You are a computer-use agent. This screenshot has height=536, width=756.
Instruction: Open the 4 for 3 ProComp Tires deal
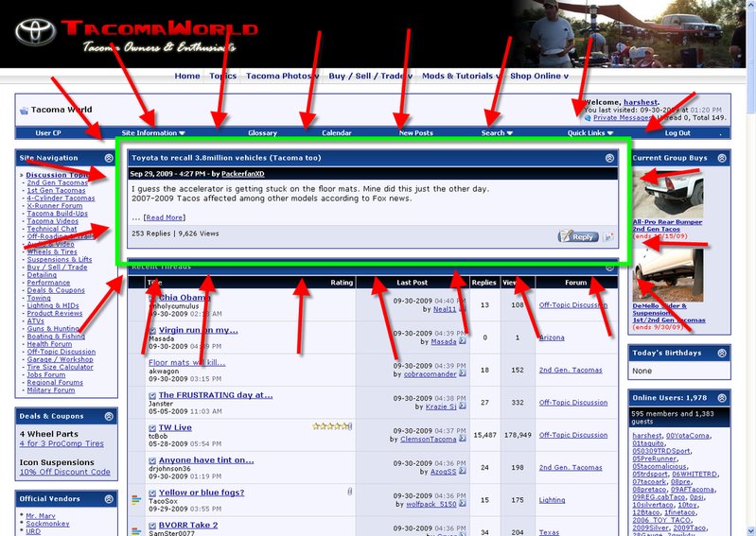click(62, 443)
